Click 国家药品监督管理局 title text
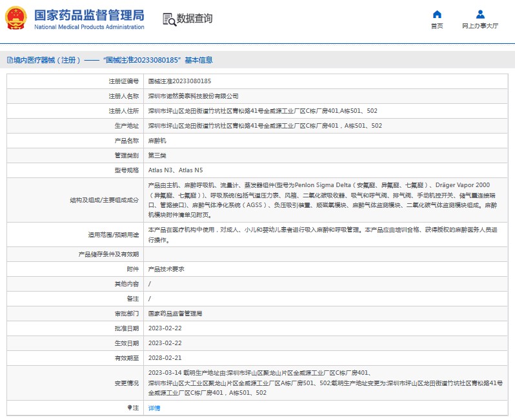 click(x=88, y=15)
